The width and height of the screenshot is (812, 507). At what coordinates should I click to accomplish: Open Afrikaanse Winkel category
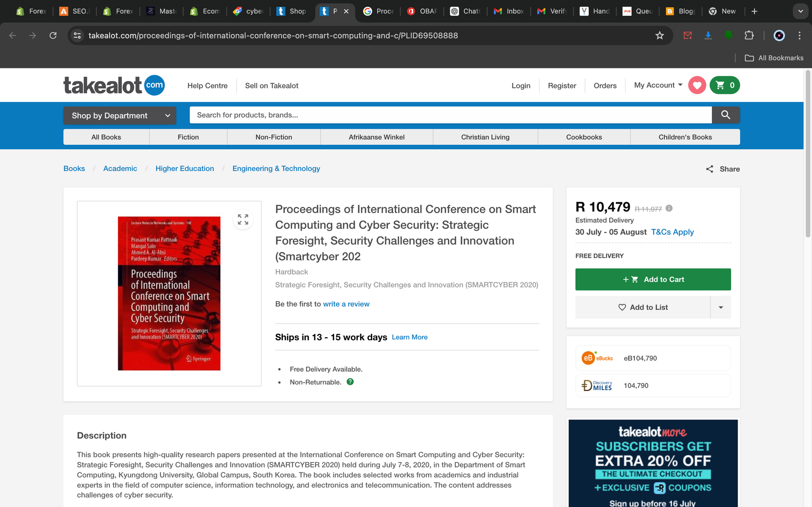pyautogui.click(x=376, y=137)
